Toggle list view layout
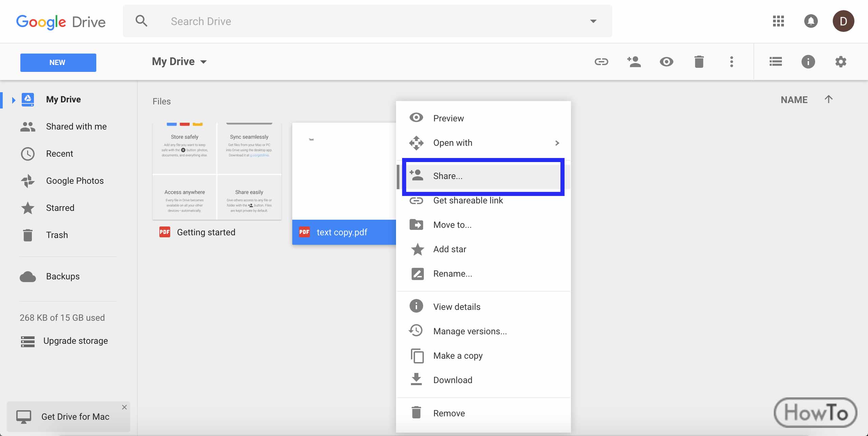Screen dimensions: 868x436 775,62
